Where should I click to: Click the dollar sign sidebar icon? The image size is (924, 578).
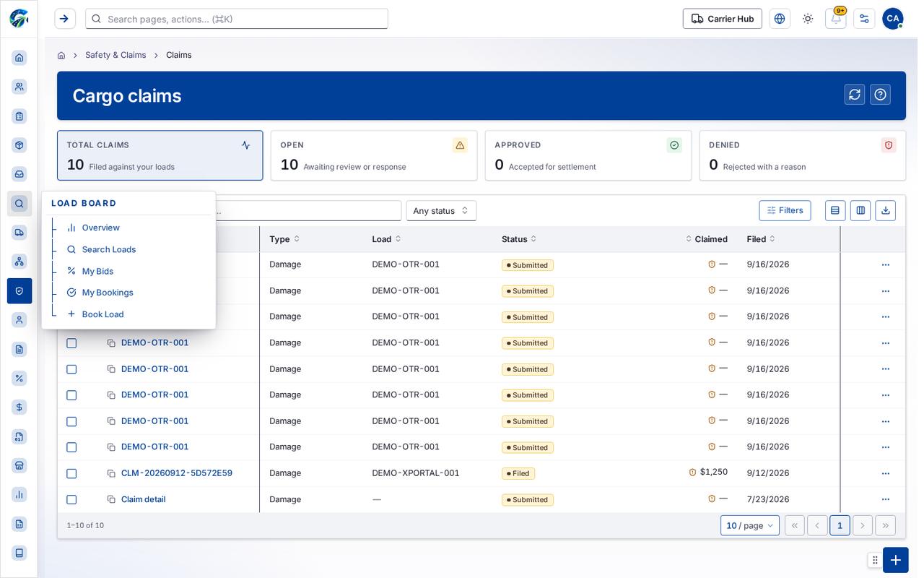pyautogui.click(x=19, y=407)
